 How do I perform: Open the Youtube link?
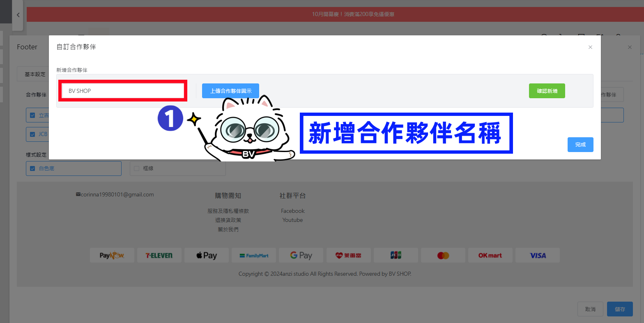click(x=292, y=220)
